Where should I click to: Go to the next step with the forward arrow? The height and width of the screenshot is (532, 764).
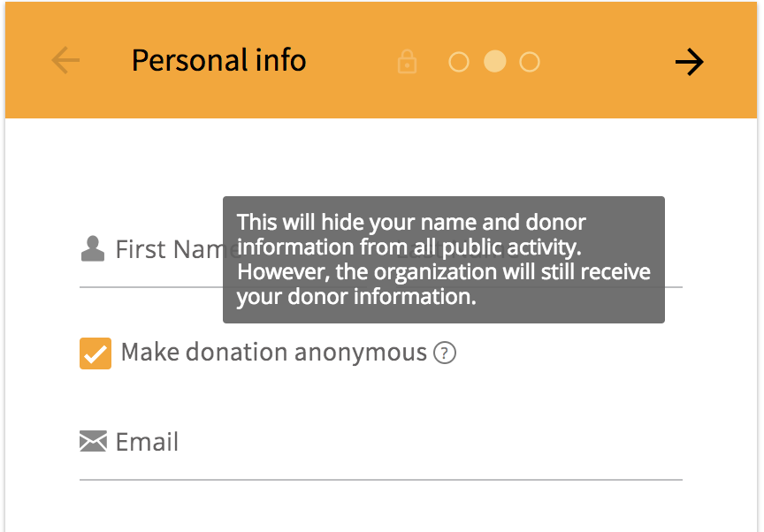[689, 62]
